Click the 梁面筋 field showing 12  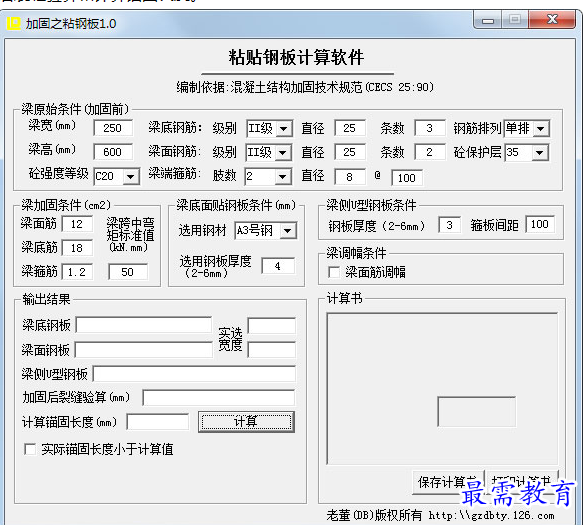click(x=77, y=224)
